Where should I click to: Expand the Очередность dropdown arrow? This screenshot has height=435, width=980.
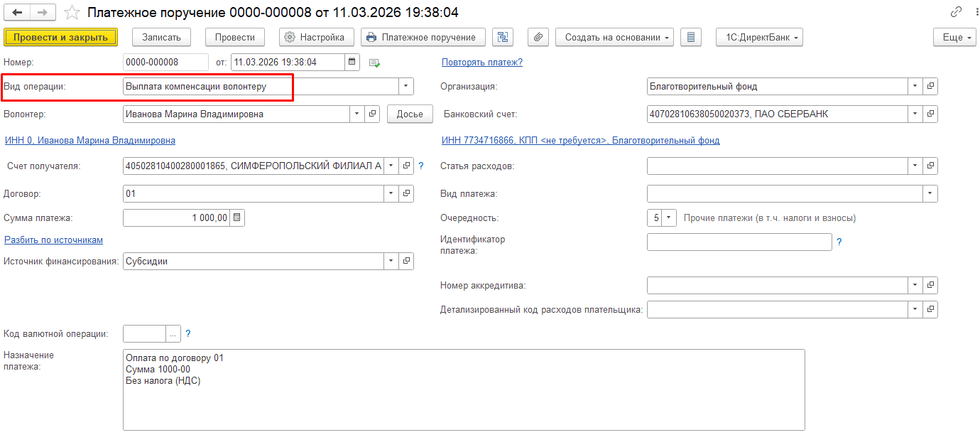668,218
